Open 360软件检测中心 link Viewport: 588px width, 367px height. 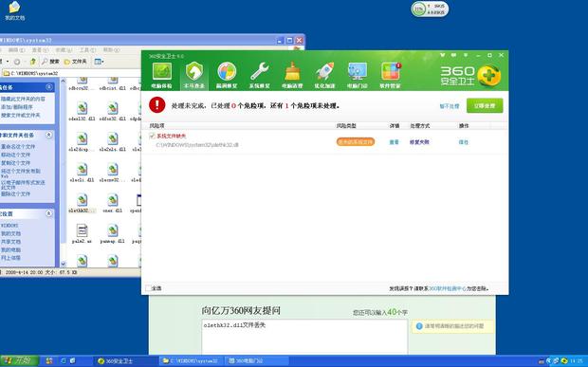[x=448, y=288]
